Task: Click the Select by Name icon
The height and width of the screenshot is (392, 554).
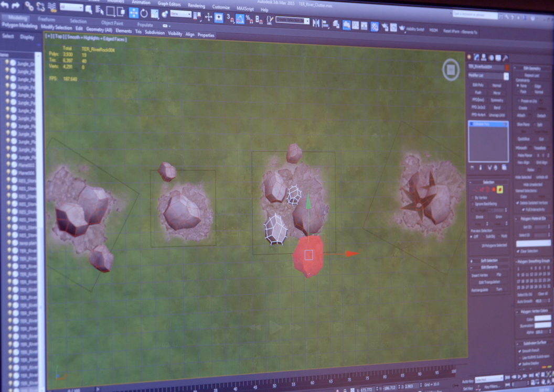Action: [x=100, y=11]
